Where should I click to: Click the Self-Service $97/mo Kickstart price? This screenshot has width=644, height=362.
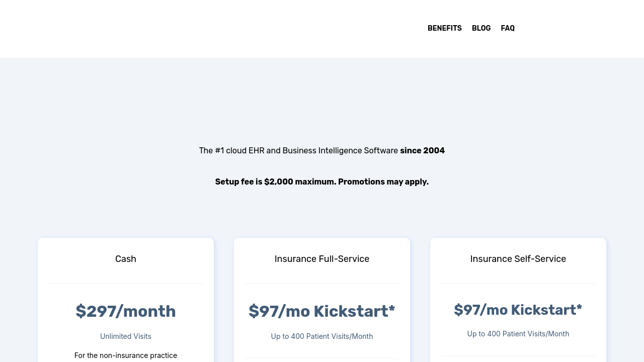(518, 310)
